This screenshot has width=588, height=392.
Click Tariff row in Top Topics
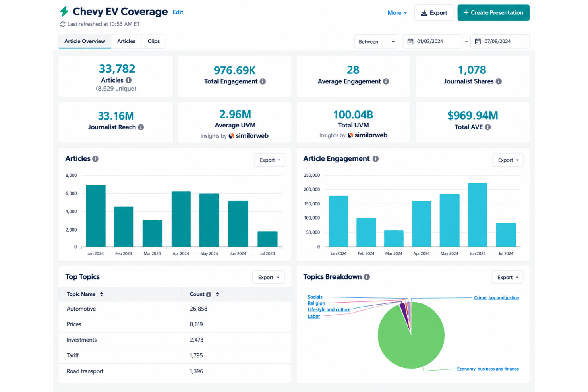click(175, 355)
